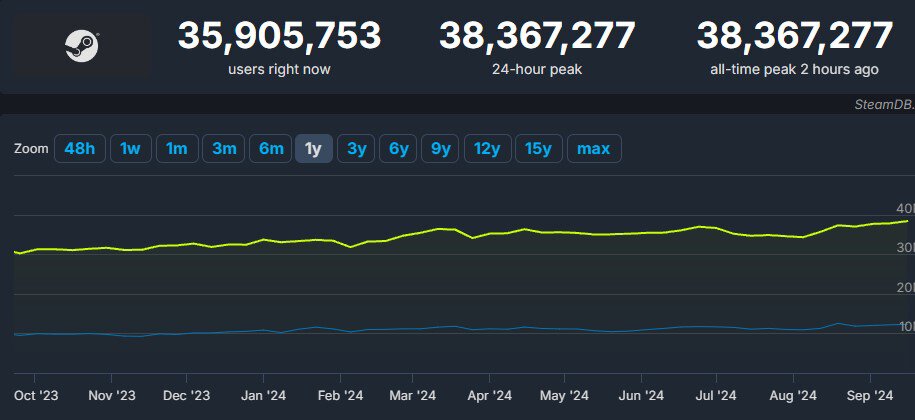Click the Jan '24 marker on the timeline
The width and height of the screenshot is (915, 420).
pyautogui.click(x=263, y=395)
